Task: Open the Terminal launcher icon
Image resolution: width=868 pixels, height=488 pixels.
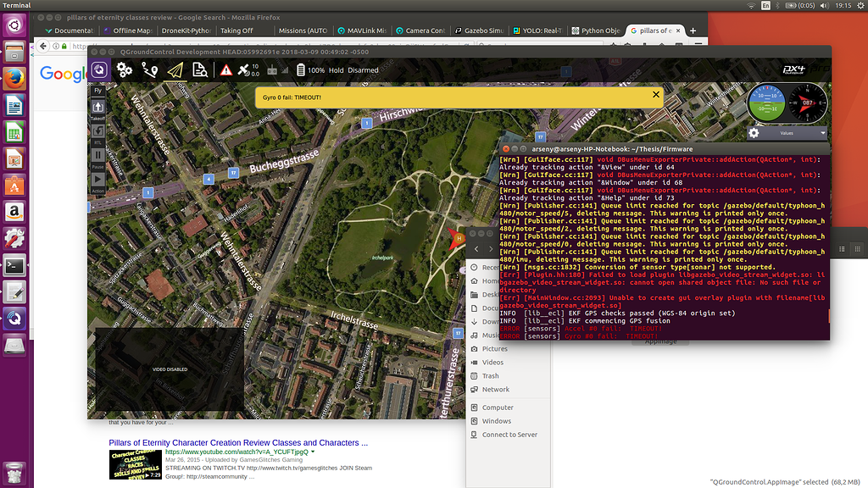Action: [x=14, y=265]
